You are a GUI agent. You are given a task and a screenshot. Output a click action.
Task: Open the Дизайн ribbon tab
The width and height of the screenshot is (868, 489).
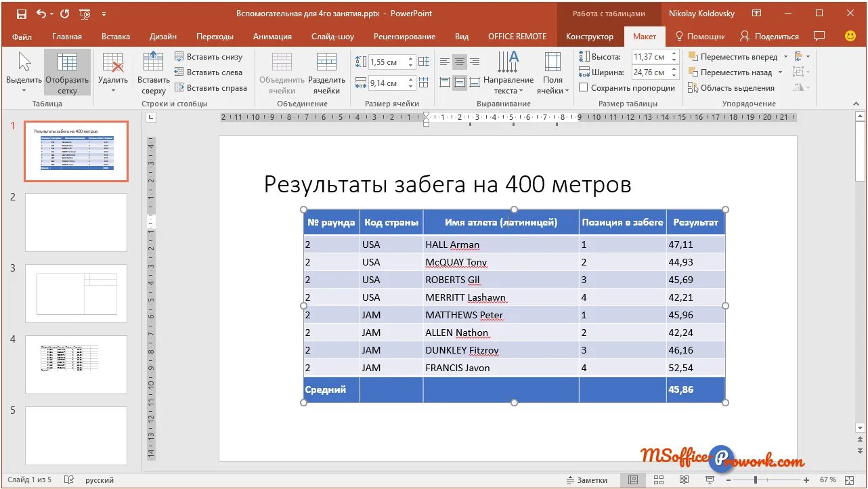click(163, 37)
